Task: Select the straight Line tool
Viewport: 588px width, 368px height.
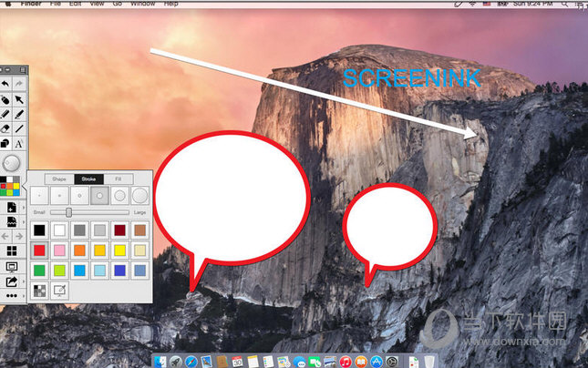Action: click(19, 129)
